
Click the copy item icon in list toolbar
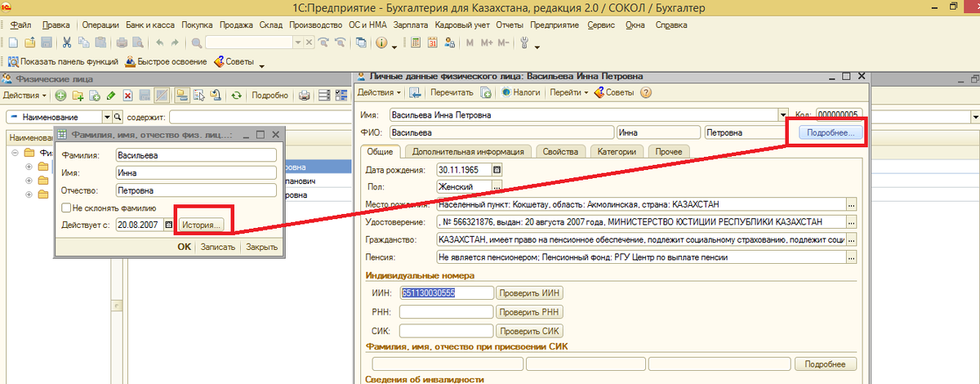click(x=95, y=96)
